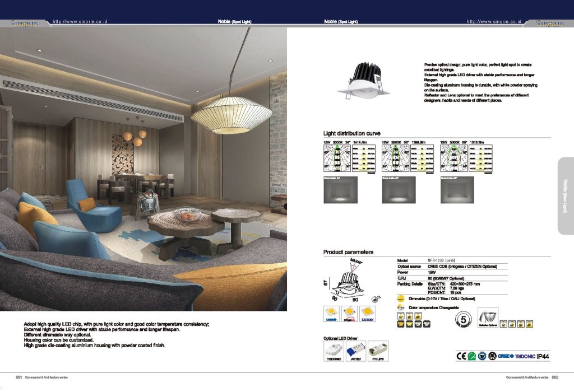Click the yellow Dimmable icon

401,299
